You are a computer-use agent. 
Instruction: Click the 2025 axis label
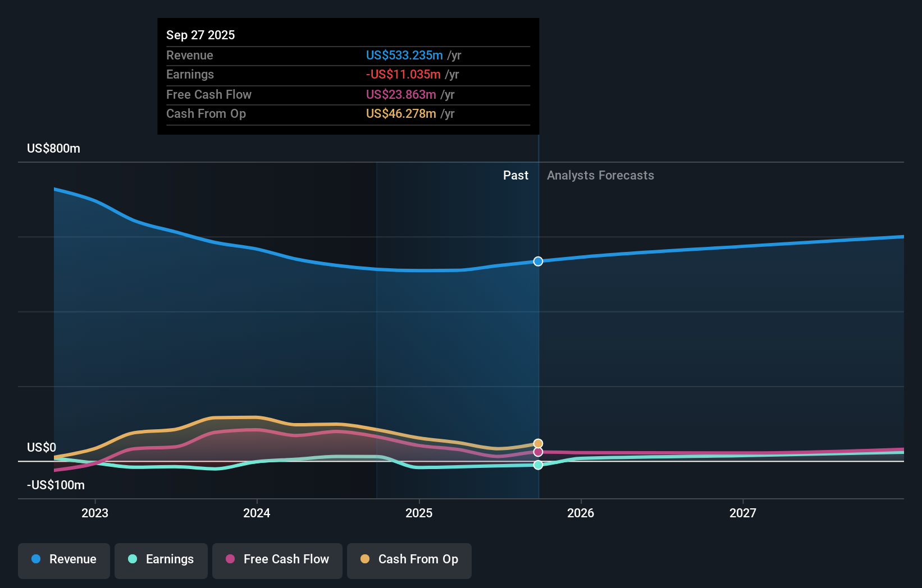pyautogui.click(x=419, y=512)
